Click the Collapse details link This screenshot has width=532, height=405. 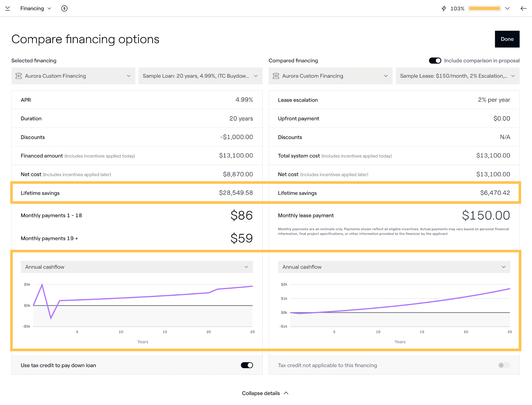(x=261, y=393)
